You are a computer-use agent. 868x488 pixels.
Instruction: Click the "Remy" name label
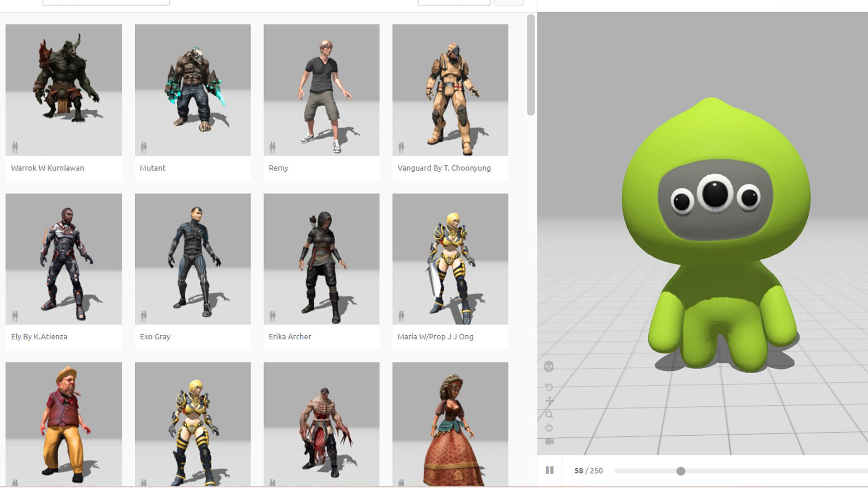(x=278, y=168)
